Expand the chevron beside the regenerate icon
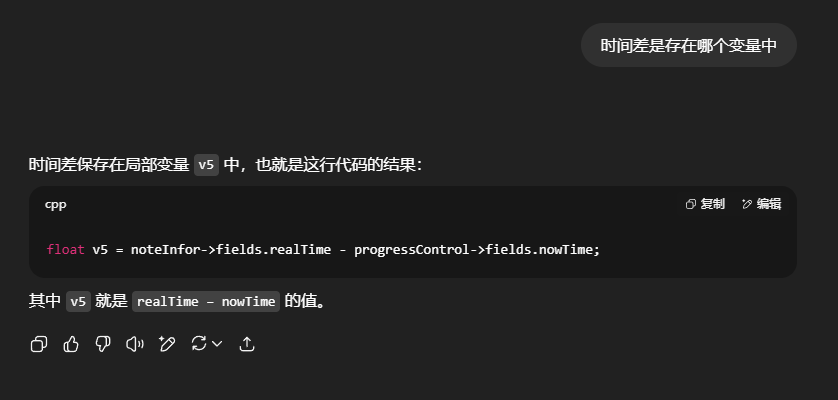This screenshot has width=838, height=400. (x=217, y=344)
